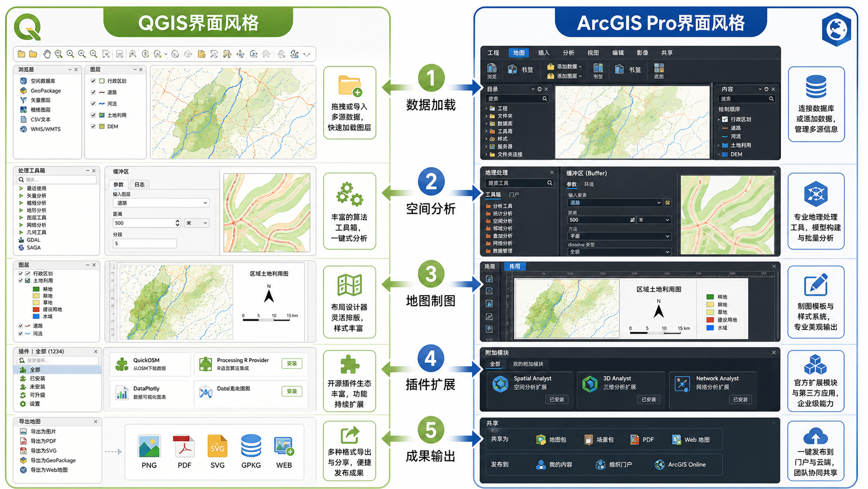Select CSV文本 in the QGIS browser panel
868x489 pixels.
tap(35, 120)
